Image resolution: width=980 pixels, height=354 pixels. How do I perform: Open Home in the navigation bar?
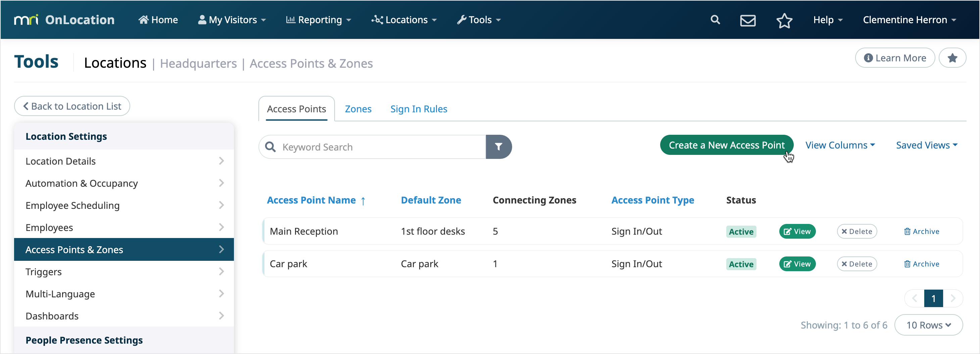[158, 20]
